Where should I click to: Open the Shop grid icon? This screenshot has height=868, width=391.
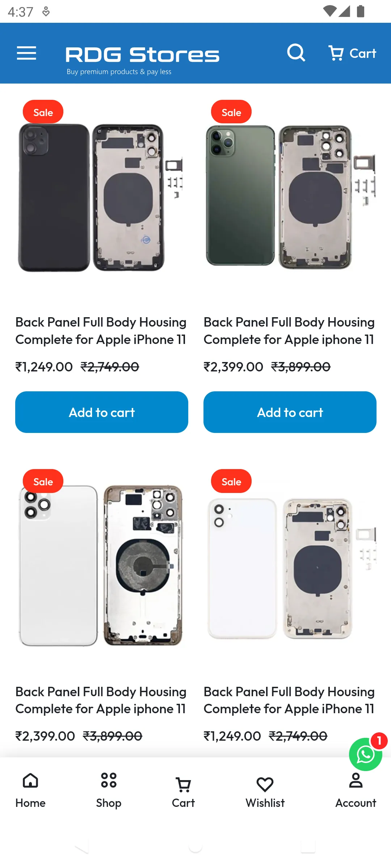click(x=109, y=792)
